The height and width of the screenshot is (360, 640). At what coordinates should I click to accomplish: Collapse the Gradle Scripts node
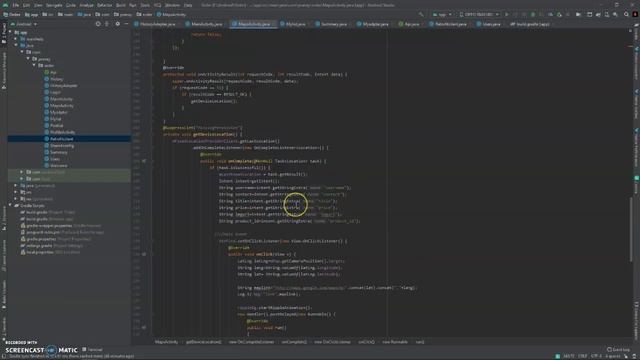coord(11,205)
